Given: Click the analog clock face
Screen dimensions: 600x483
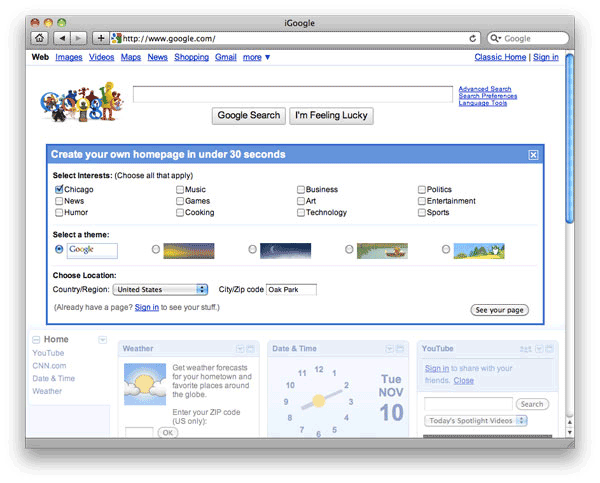Looking at the screenshot, I should [x=318, y=401].
